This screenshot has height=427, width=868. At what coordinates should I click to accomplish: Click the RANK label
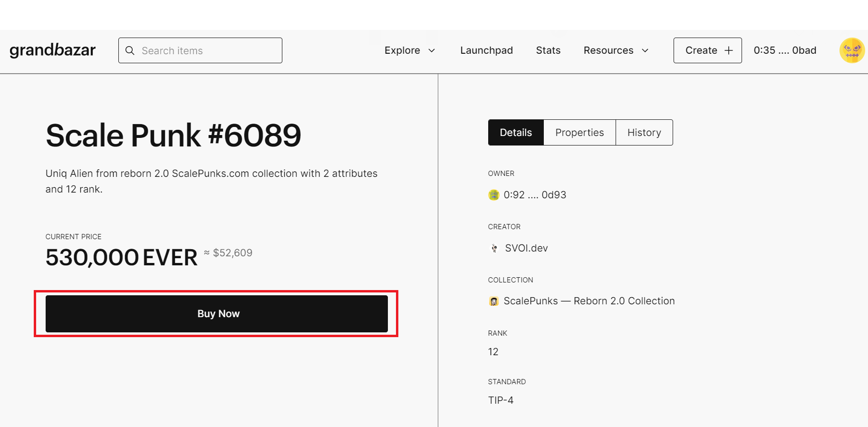coord(498,333)
